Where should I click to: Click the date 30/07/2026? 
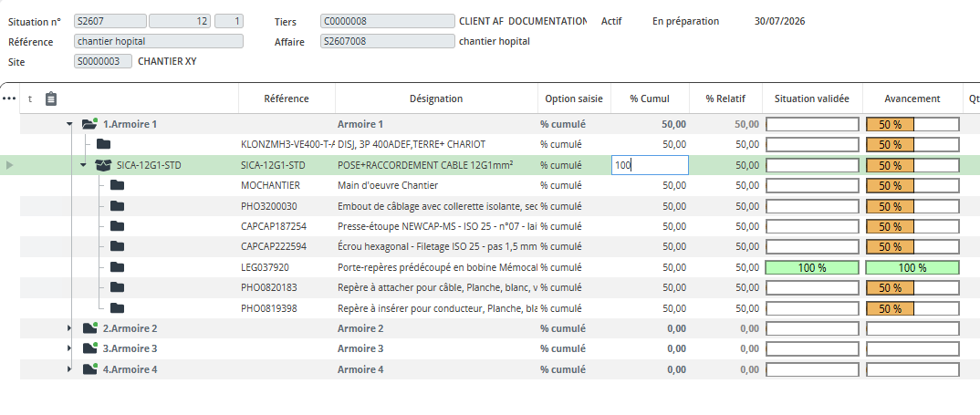pyautogui.click(x=780, y=21)
